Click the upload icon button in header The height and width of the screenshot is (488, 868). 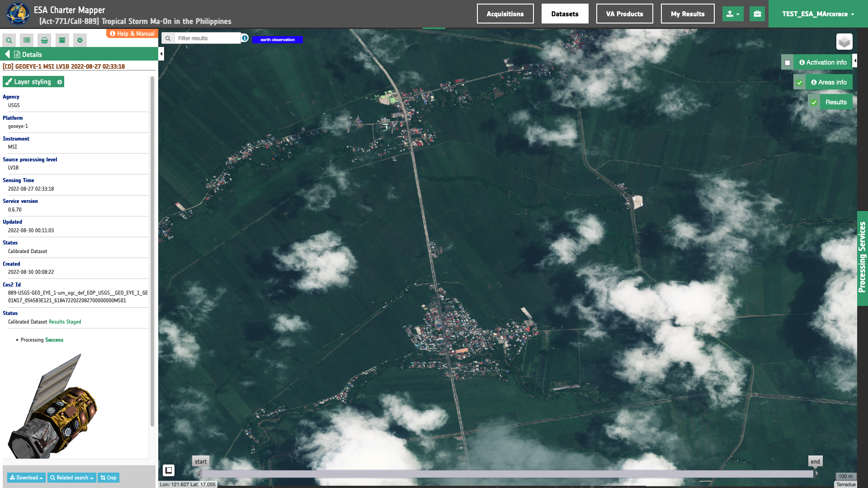(733, 14)
